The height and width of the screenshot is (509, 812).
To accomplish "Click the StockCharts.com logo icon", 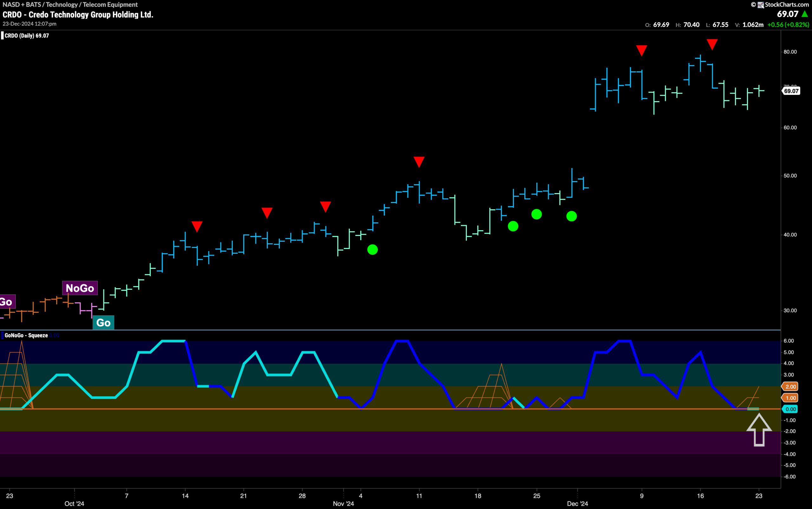I will click(x=761, y=5).
